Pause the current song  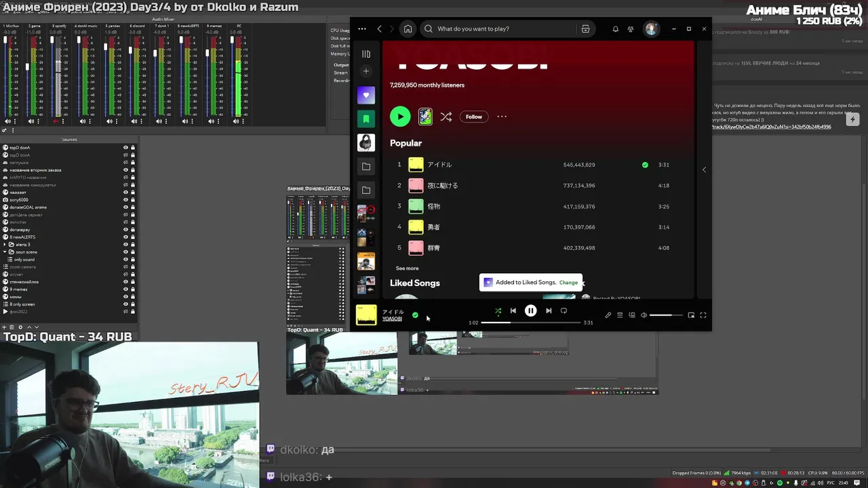pos(530,311)
